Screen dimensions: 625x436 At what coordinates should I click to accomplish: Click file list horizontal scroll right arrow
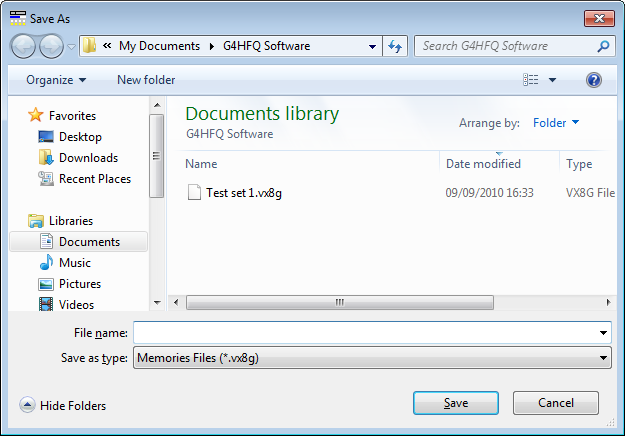pyautogui.click(x=608, y=302)
